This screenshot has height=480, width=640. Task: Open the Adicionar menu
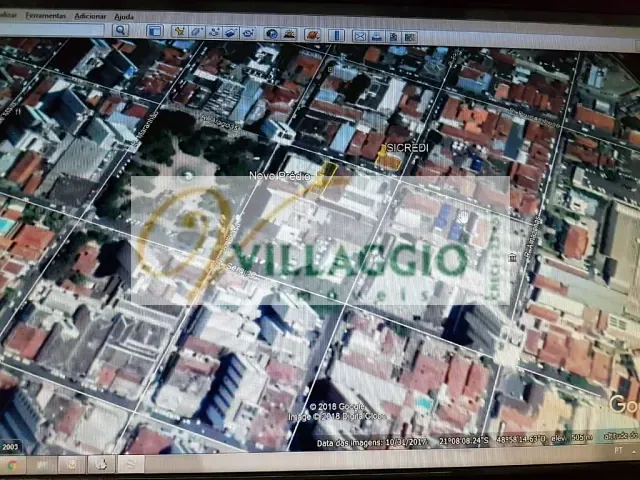click(90, 16)
